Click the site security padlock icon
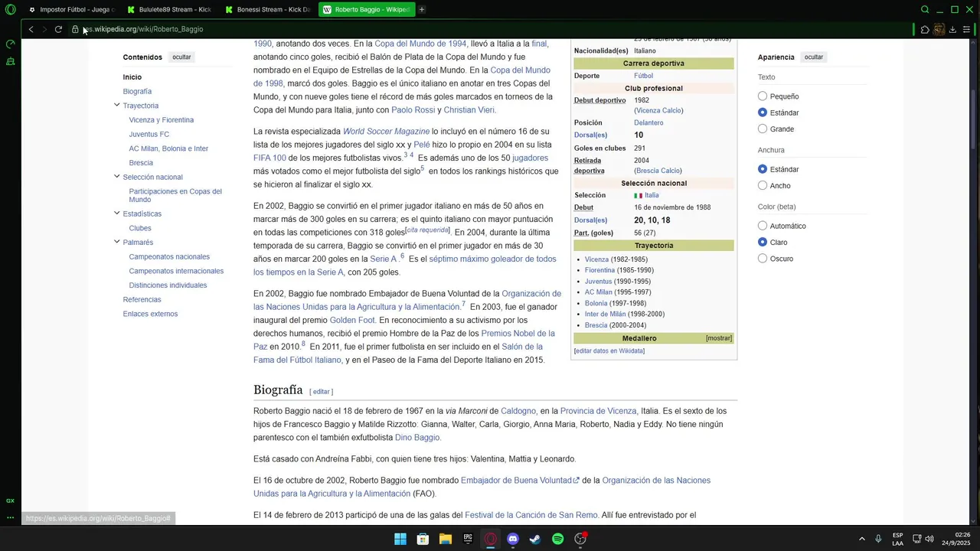980x551 pixels. click(75, 29)
